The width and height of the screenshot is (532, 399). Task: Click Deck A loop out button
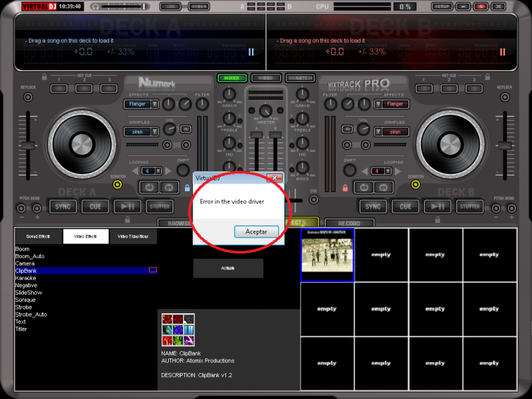169,188
